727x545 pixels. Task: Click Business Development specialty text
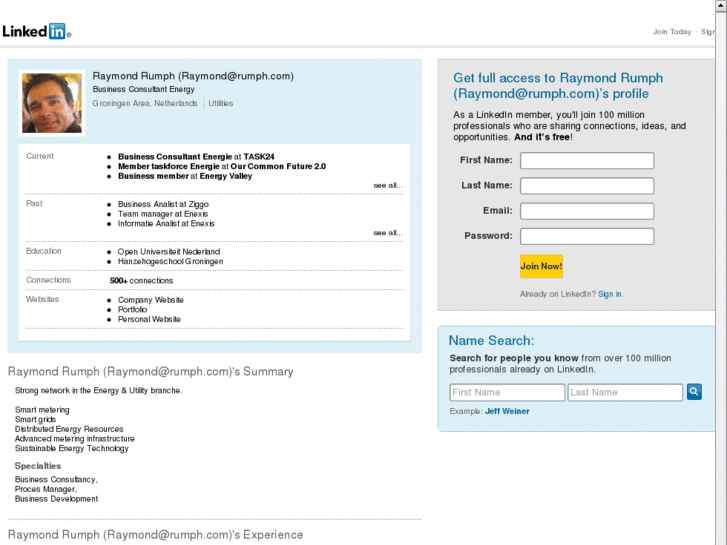point(56,499)
